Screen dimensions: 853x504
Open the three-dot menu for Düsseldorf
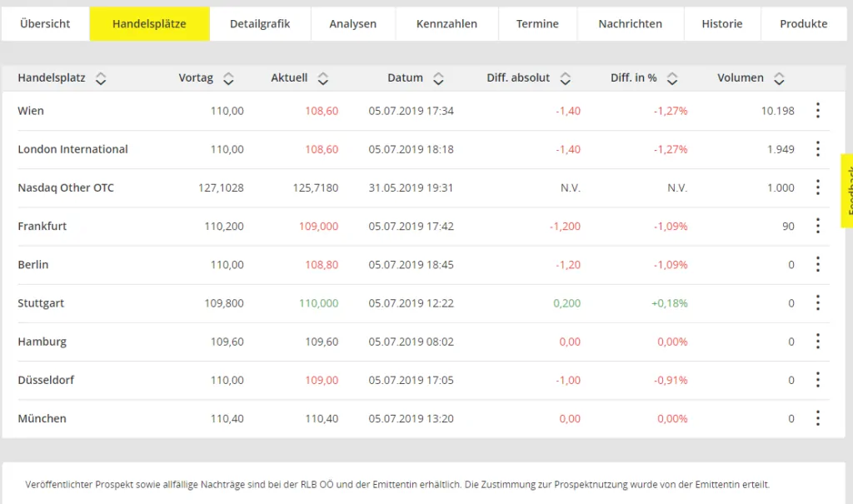point(818,380)
